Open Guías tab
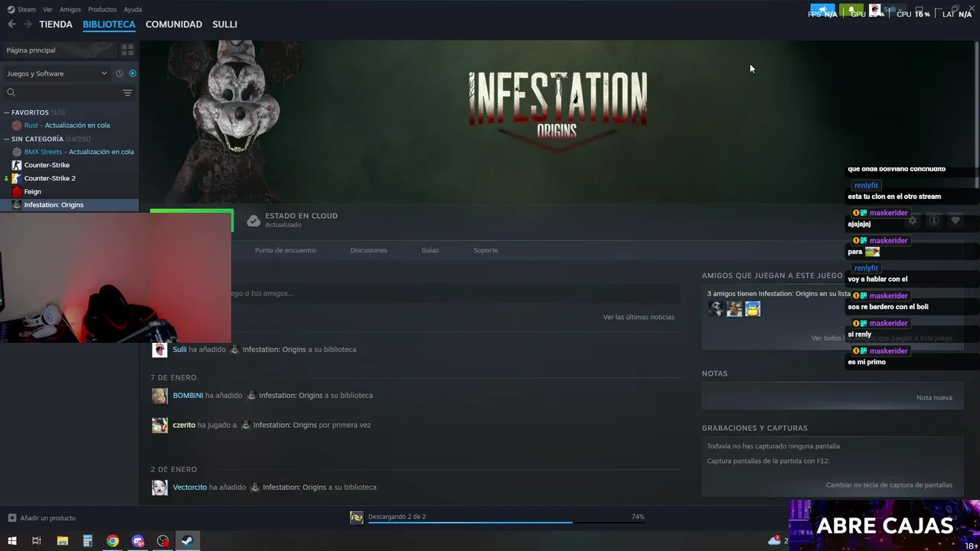 430,250
